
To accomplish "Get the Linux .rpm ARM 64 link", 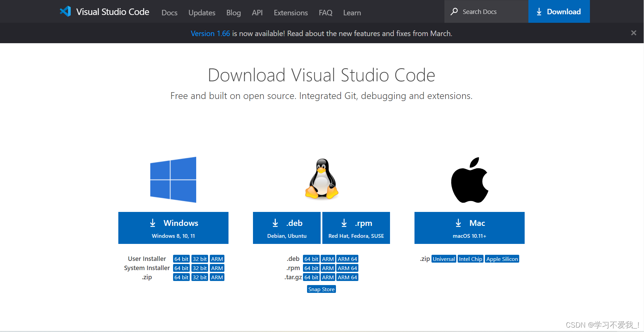I will 347,268.
